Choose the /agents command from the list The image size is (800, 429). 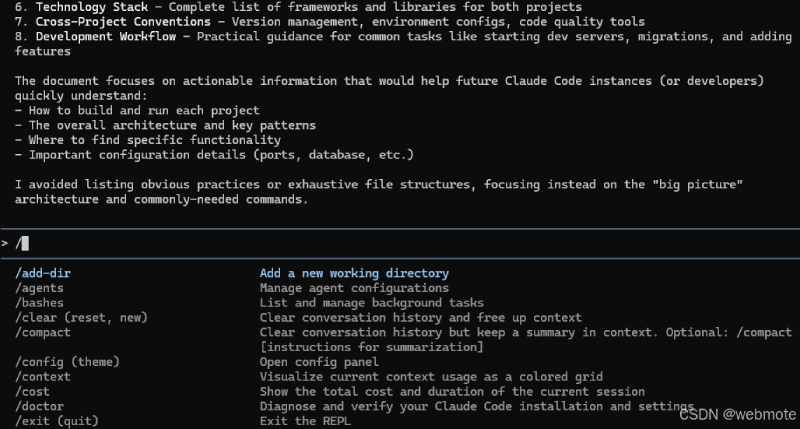pos(39,288)
